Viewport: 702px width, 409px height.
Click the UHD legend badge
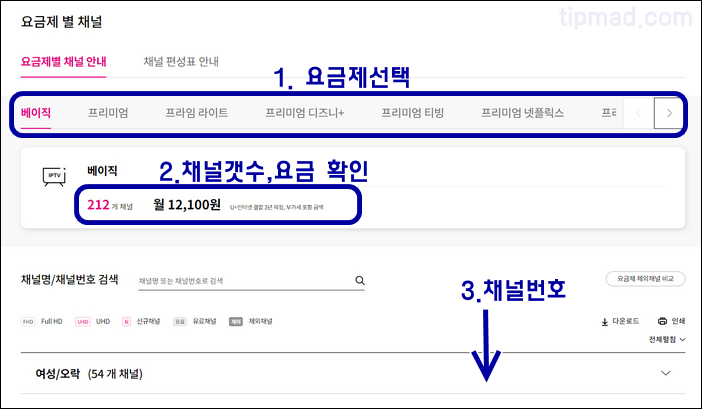coord(83,322)
